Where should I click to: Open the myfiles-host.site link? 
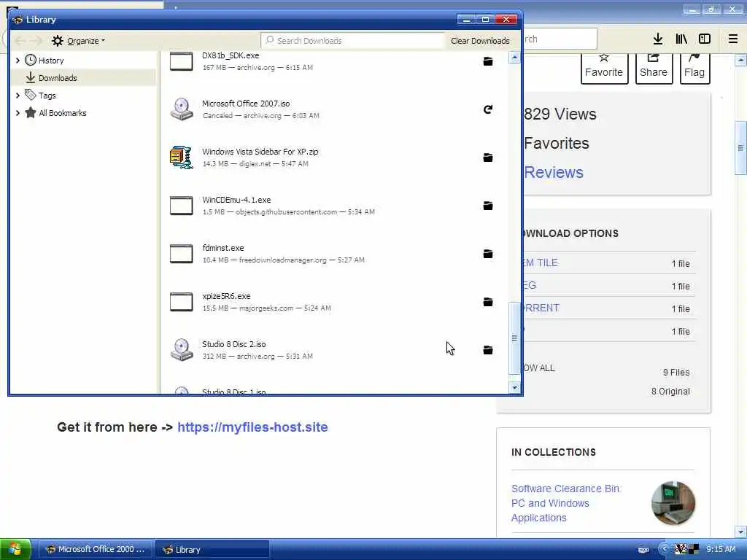pos(252,427)
